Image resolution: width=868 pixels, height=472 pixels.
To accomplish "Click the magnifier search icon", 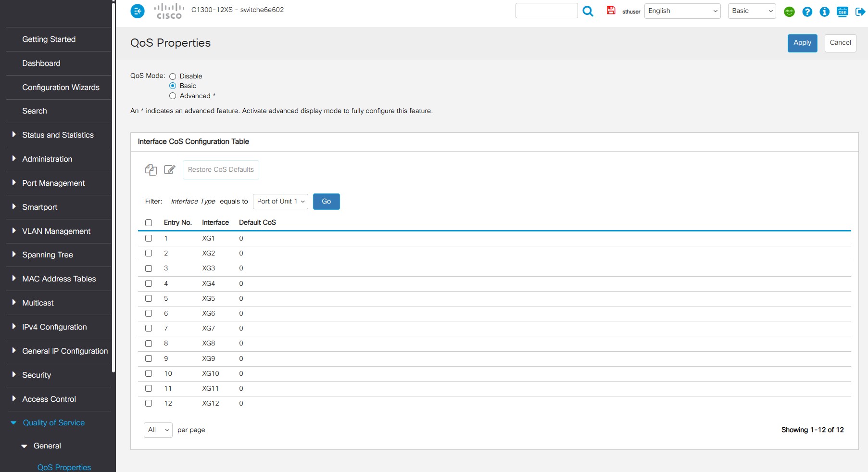I will 588,11.
